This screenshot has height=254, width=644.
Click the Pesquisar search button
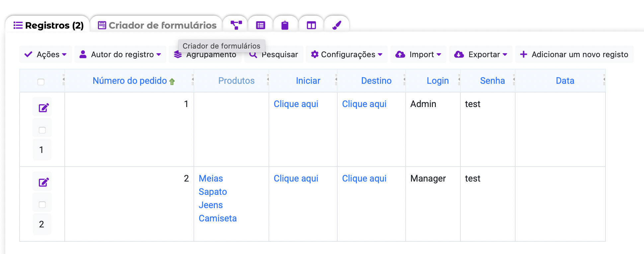pos(274,54)
